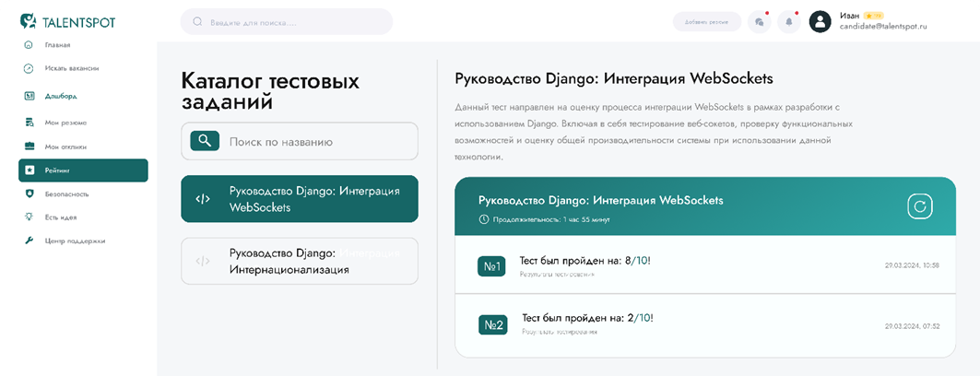Open Мои резюме in the sidebar
This screenshot has width=980, height=376.
click(x=65, y=123)
